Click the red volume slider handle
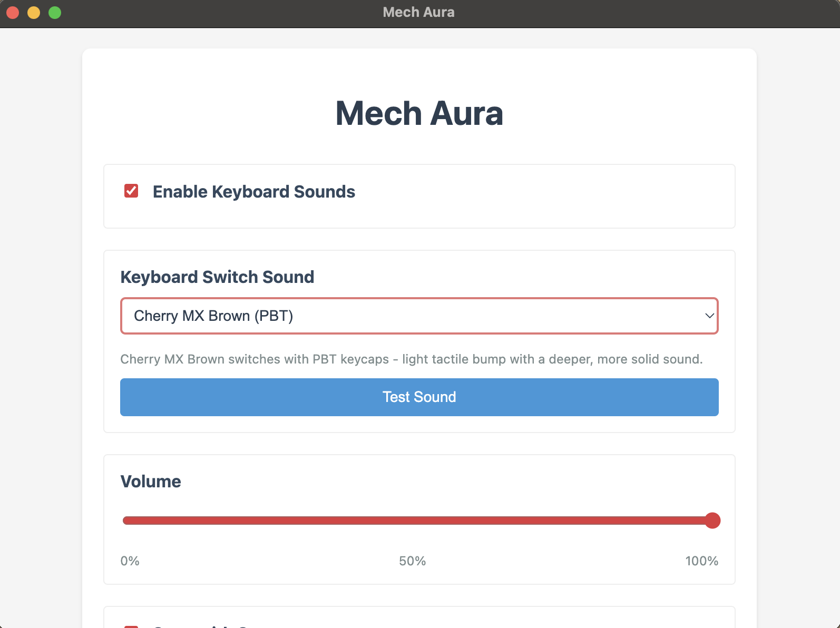 click(x=712, y=521)
